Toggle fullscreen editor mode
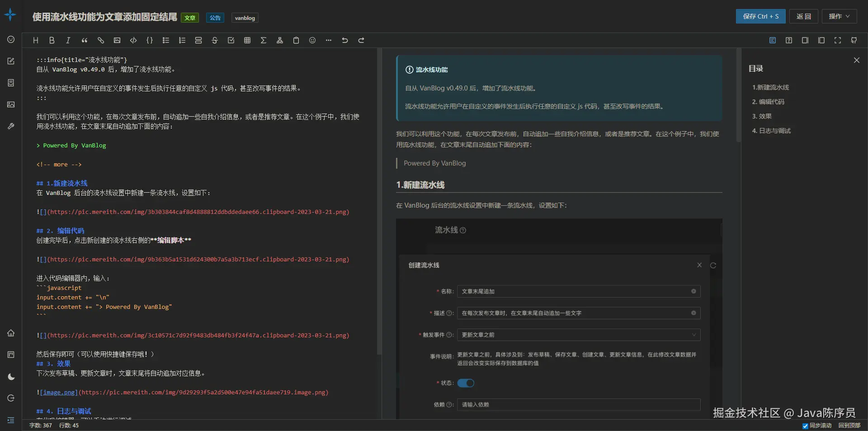 838,40
